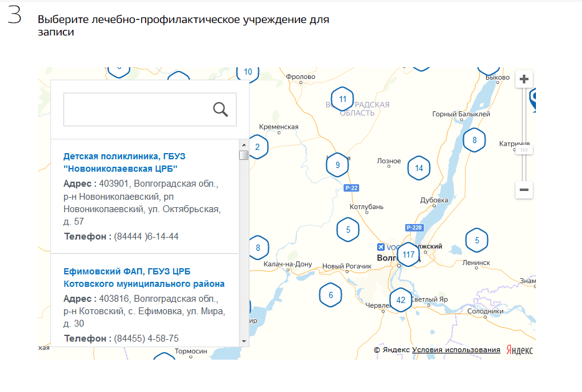Open cluster 5 above Ленинск

click(477, 240)
